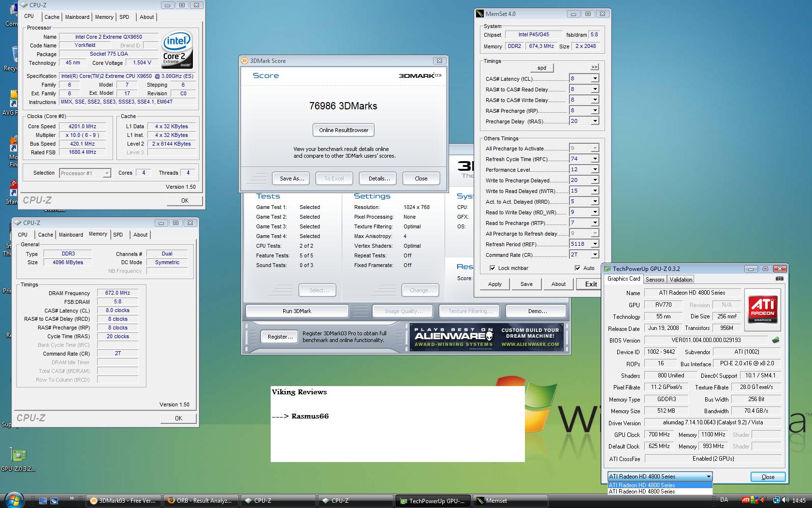The width and height of the screenshot is (812, 508).
Task: Click DRAM Frequency 672.0 MHz field
Action: click(118, 293)
